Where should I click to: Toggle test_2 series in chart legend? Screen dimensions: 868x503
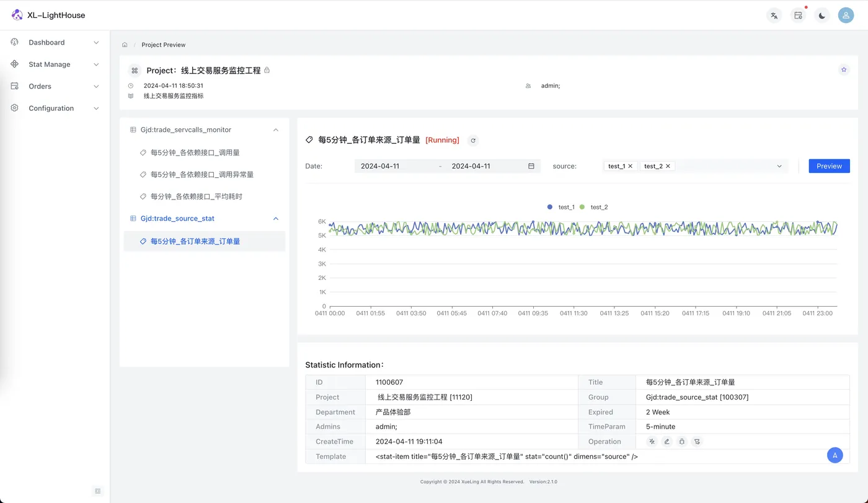[594, 207]
